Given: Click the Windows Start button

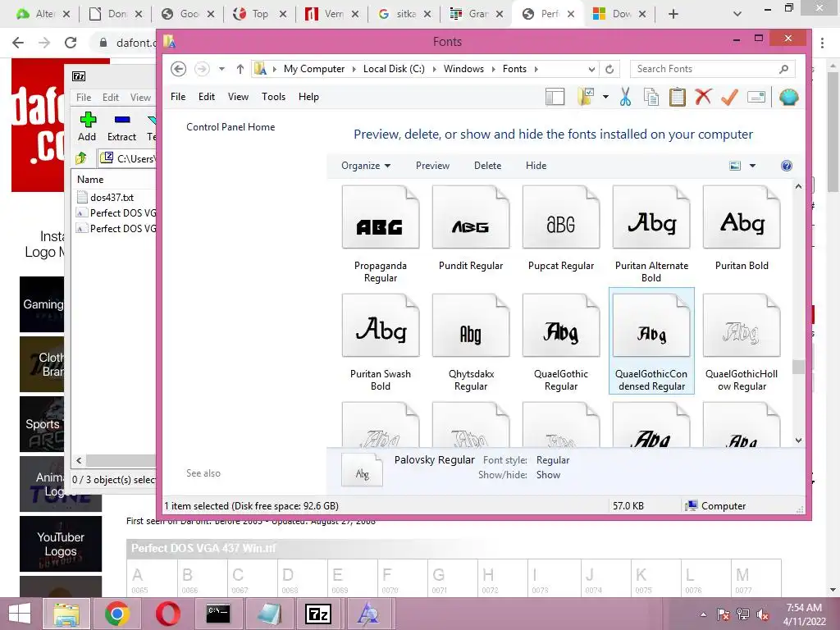Looking at the screenshot, I should pos(20,614).
